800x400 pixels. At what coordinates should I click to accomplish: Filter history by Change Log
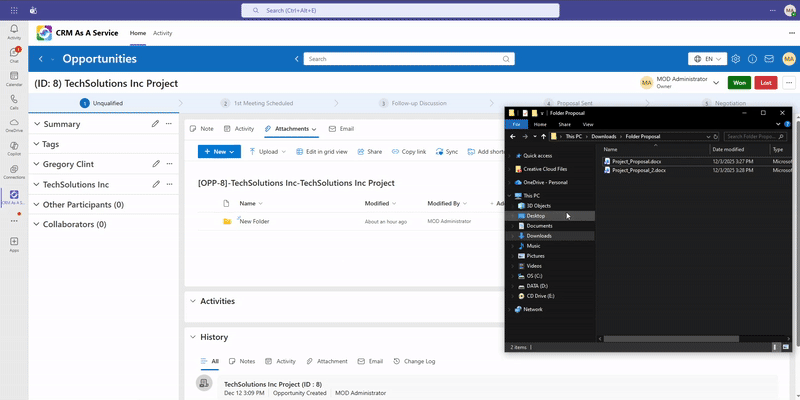pyautogui.click(x=414, y=361)
